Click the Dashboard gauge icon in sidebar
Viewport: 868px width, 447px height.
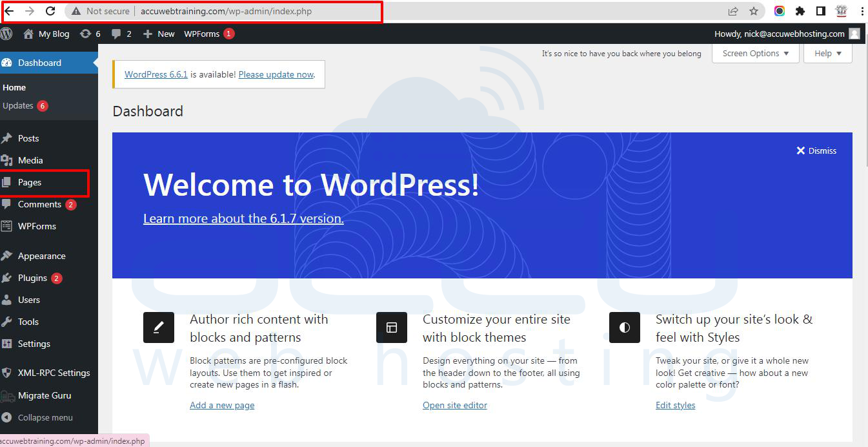click(6, 63)
